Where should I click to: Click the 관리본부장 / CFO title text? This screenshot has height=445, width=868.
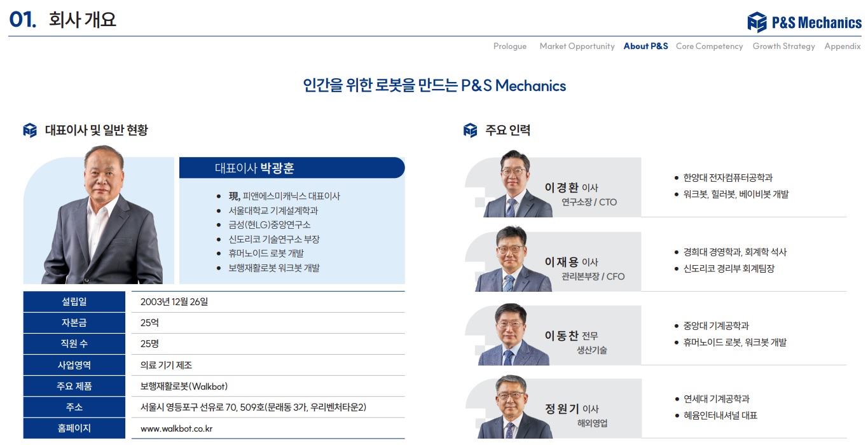[593, 277]
